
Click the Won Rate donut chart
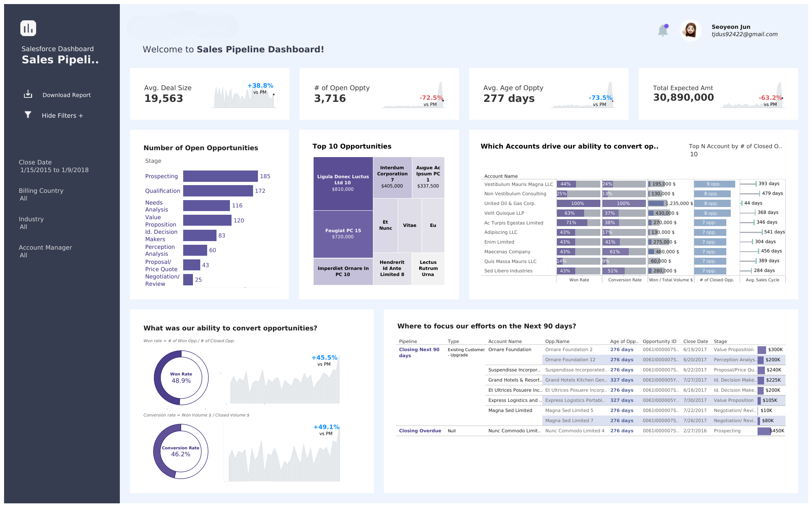point(180,378)
